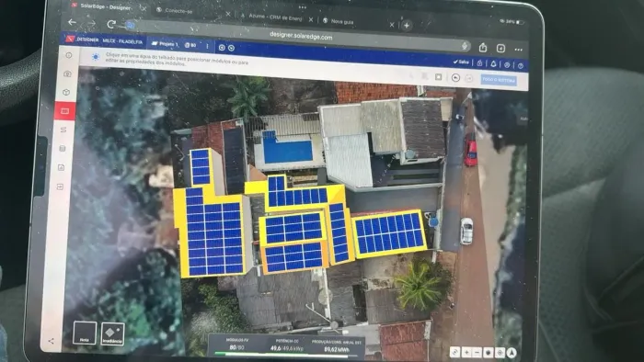
Task: Open the browser three-dot menu
Action: coord(518,50)
